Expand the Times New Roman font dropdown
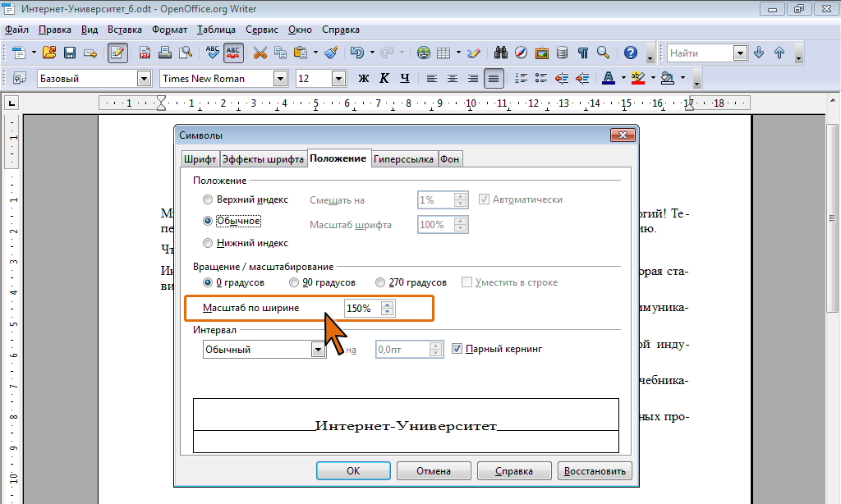 click(281, 79)
